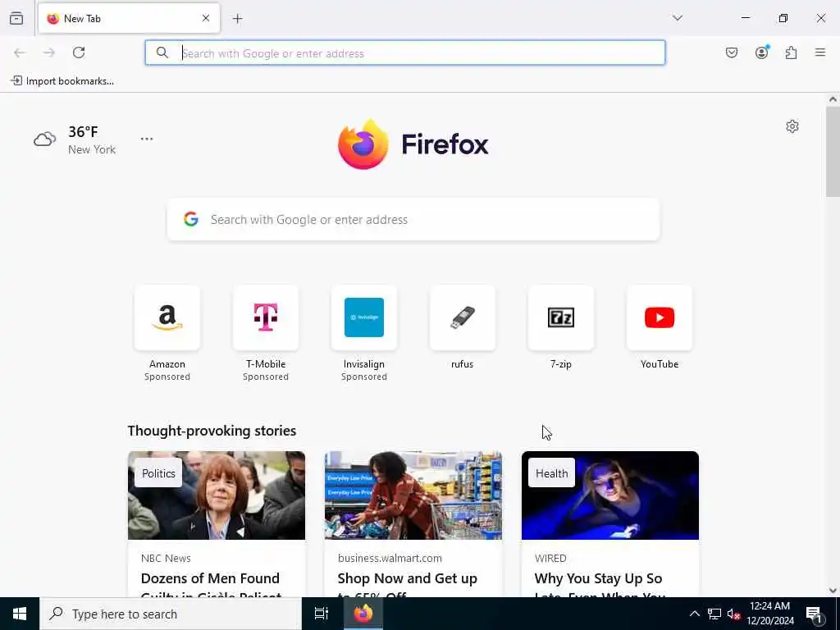
Task: Expand the list all tabs chevron
Action: 677,18
